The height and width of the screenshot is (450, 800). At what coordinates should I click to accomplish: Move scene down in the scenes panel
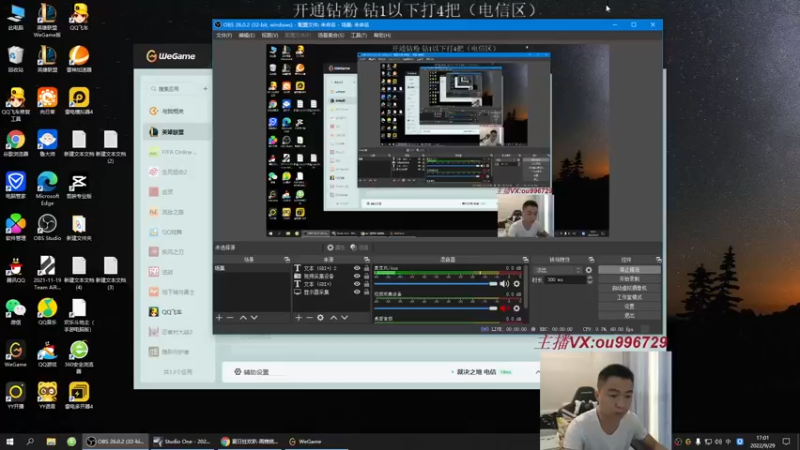pos(254,317)
